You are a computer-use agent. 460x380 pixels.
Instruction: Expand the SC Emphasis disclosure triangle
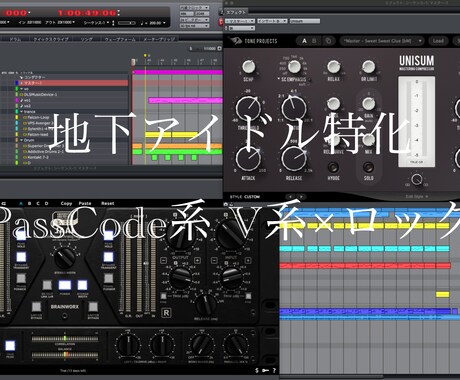[x=279, y=79]
